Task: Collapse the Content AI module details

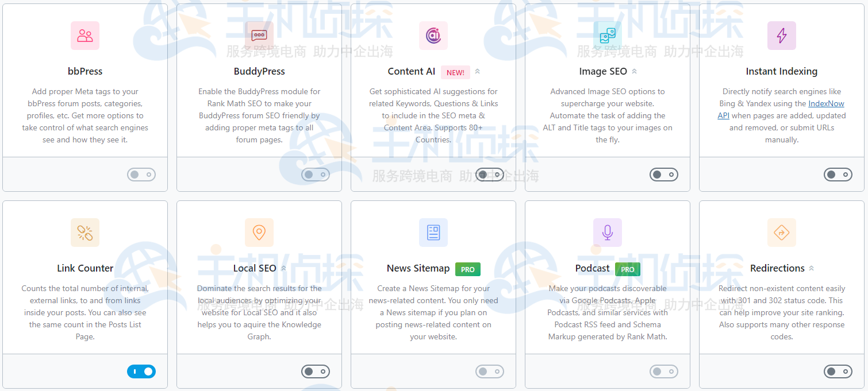Action: pyautogui.click(x=479, y=72)
